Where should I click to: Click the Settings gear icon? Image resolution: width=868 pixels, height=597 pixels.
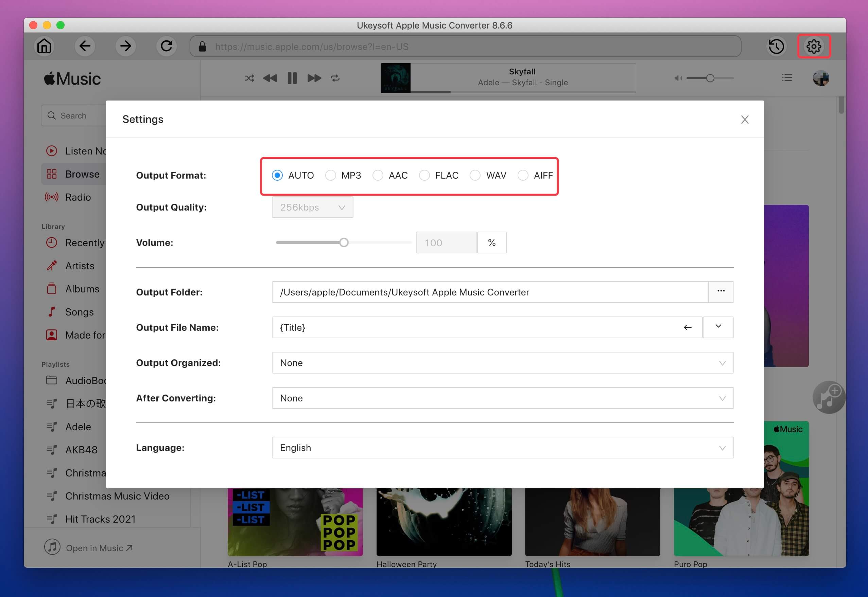pyautogui.click(x=813, y=46)
